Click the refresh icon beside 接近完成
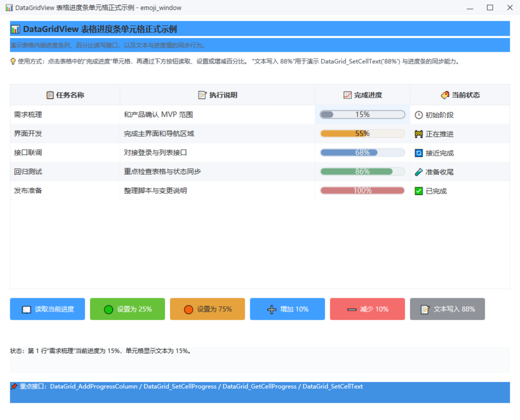Image resolution: width=520 pixels, height=420 pixels. point(419,153)
